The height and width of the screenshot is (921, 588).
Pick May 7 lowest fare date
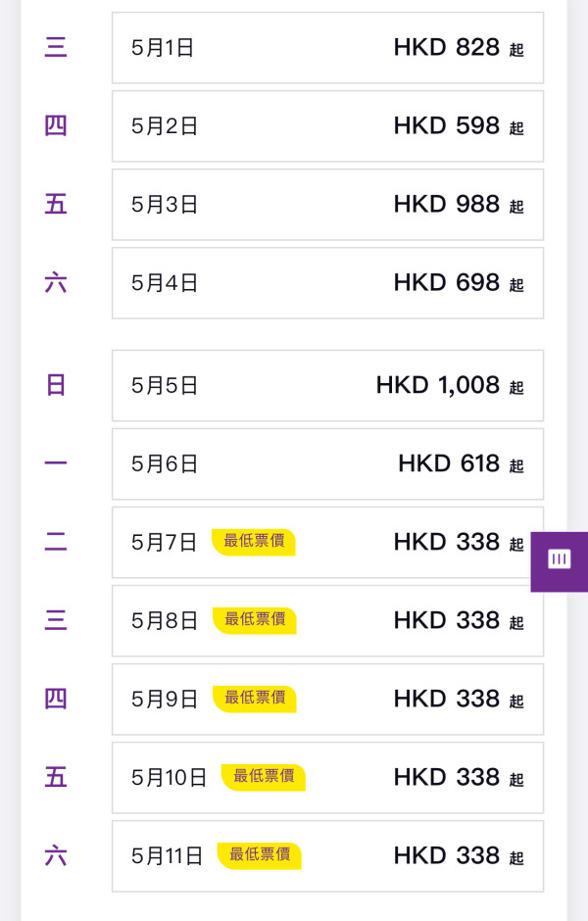(327, 542)
